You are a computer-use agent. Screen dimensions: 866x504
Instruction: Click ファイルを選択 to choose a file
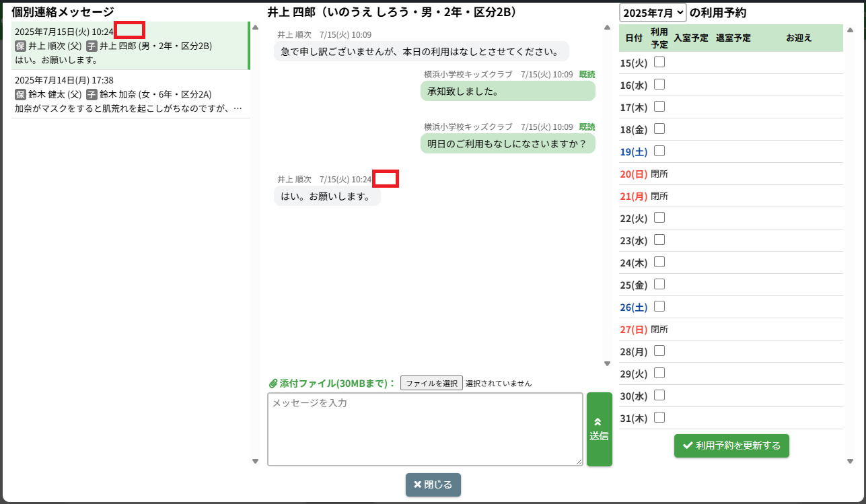tap(431, 384)
